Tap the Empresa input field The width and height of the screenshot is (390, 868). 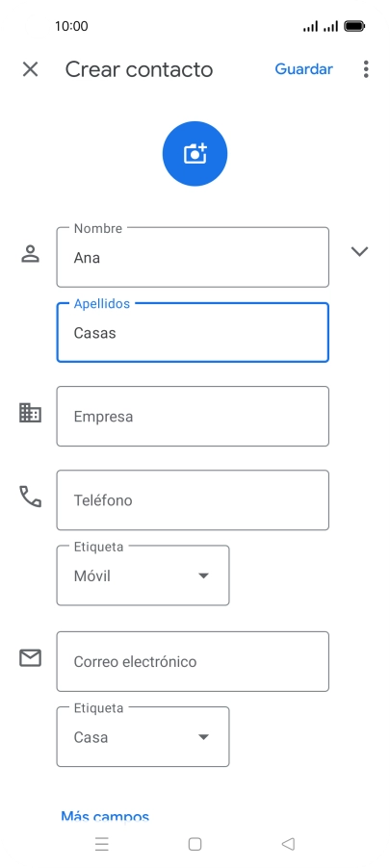point(193,417)
